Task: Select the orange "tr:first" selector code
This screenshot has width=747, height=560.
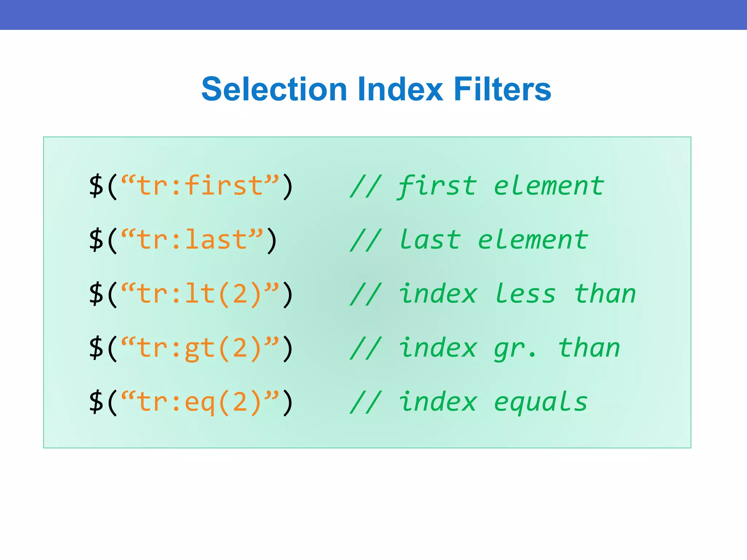Action: coord(200,186)
